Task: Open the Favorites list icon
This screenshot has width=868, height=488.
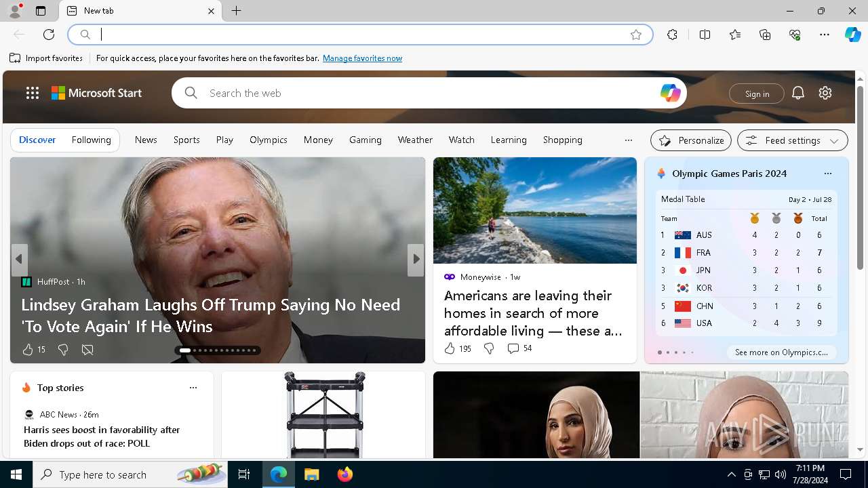Action: 735,35
